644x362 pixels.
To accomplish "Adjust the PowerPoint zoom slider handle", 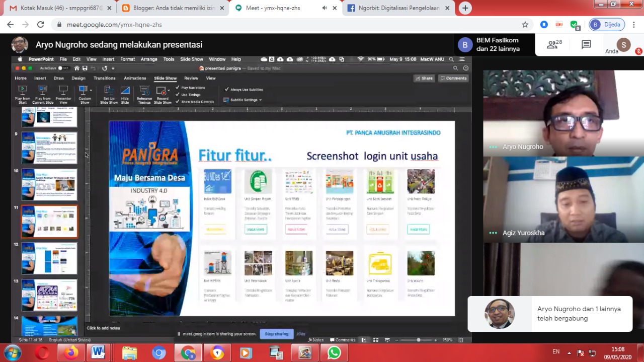I will tap(419, 340).
